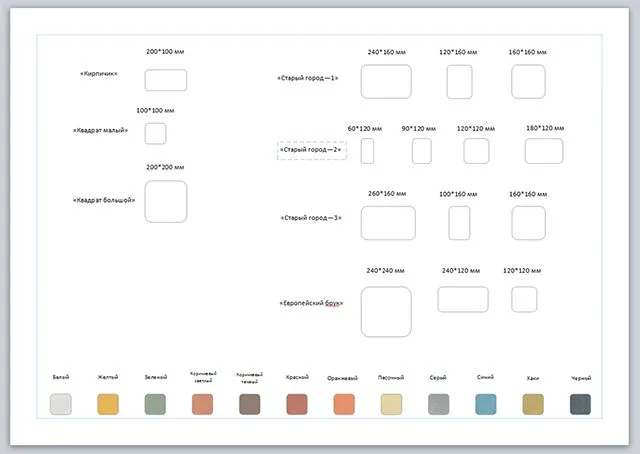Image resolution: width=640 pixels, height=454 pixels.
Task: Click the «260*160 мм» size text
Action: [387, 194]
